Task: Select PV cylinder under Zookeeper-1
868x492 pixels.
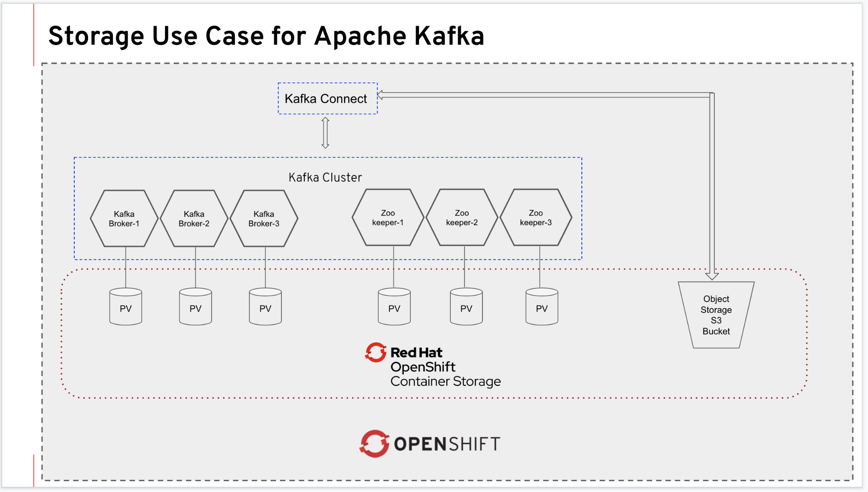Action: click(x=394, y=308)
